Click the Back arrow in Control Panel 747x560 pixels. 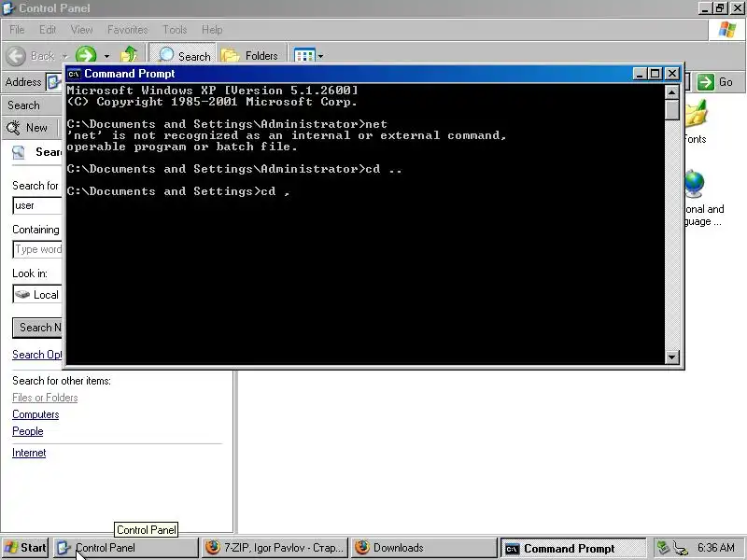click(x=16, y=56)
